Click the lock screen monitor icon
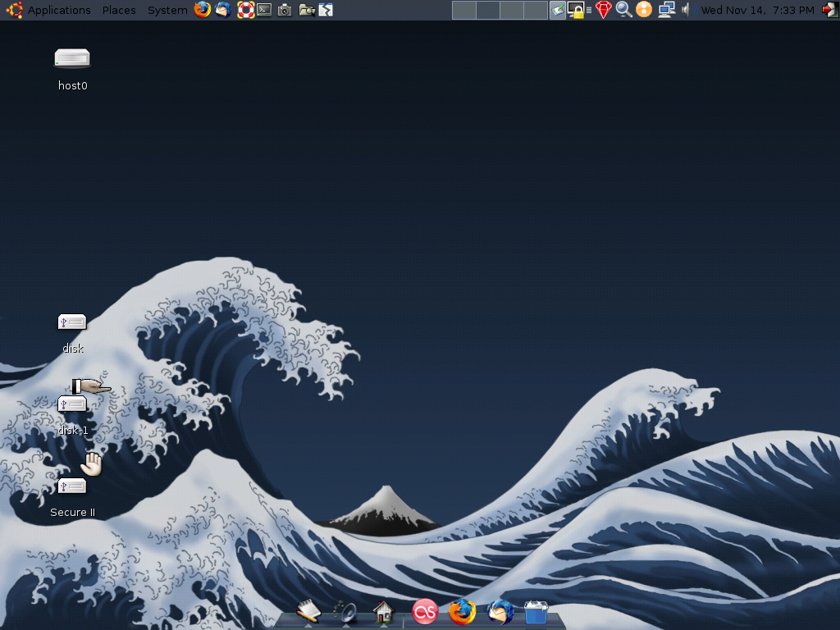Image resolution: width=840 pixels, height=630 pixels. tap(577, 10)
